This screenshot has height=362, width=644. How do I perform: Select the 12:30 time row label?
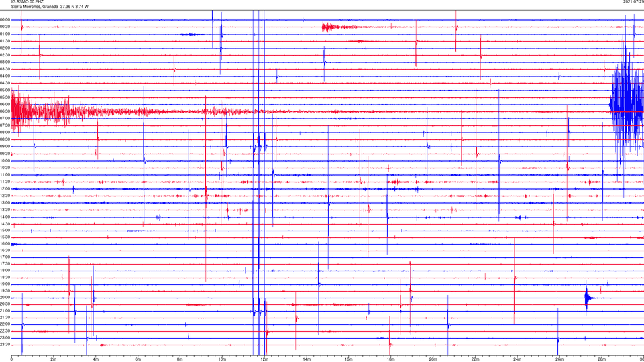click(5, 196)
